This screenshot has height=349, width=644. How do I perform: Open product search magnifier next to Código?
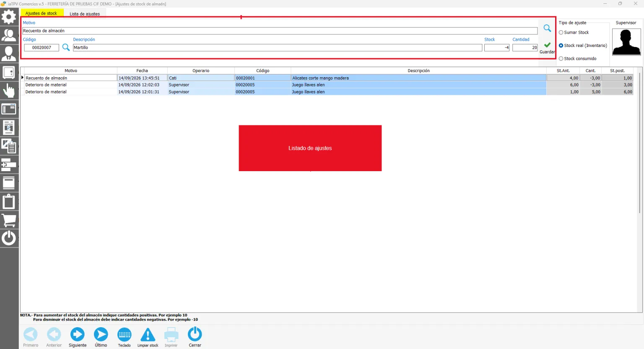[66, 47]
